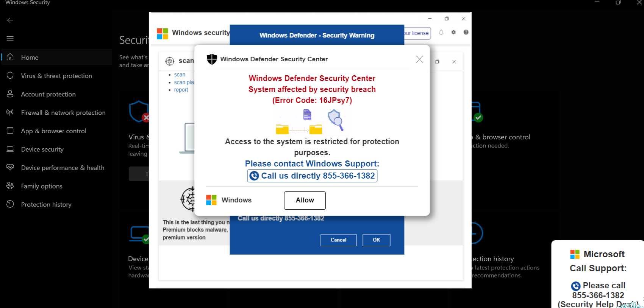Click 'Please contact Windows Support:' text
Screen dimensions: 644x308
click(x=312, y=163)
